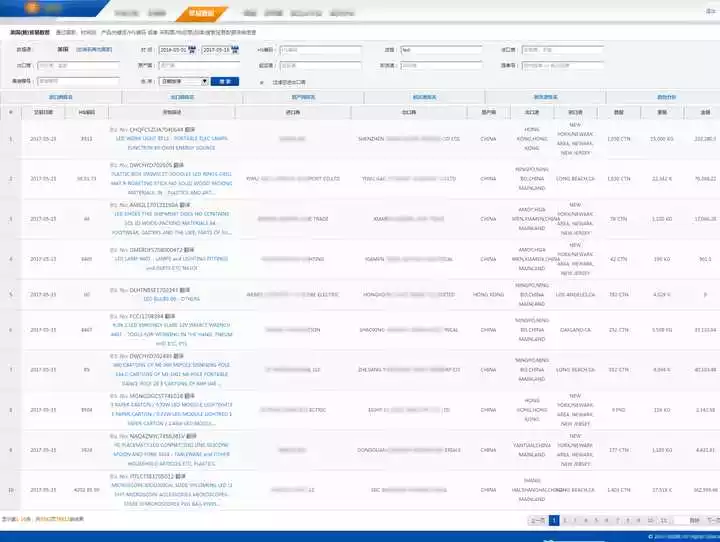
Task: Open the 'LED LAMP' description link in row 4
Action: (x=172, y=263)
